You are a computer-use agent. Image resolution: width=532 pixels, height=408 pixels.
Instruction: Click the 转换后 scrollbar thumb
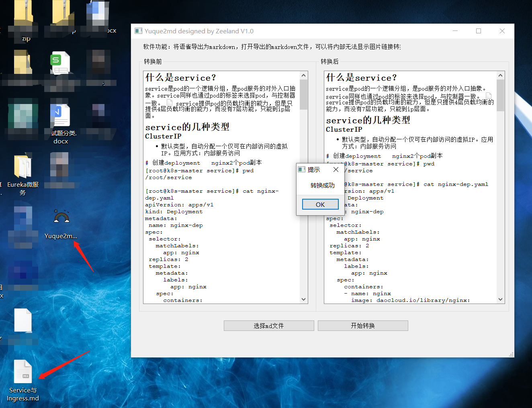click(501, 95)
